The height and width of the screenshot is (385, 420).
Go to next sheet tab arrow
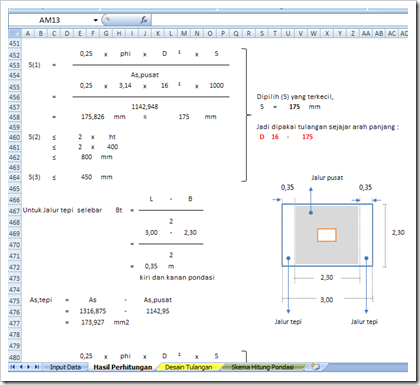tap(29, 367)
